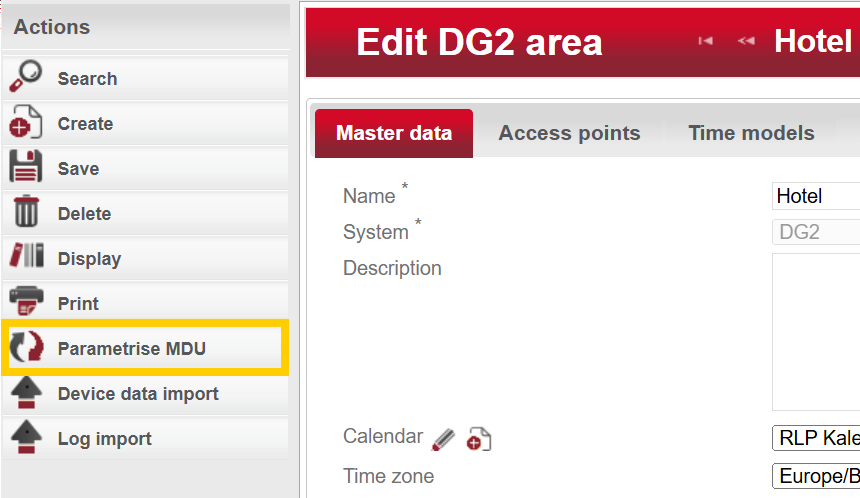
Task: Run Parametrise MDU action
Action: (x=131, y=349)
